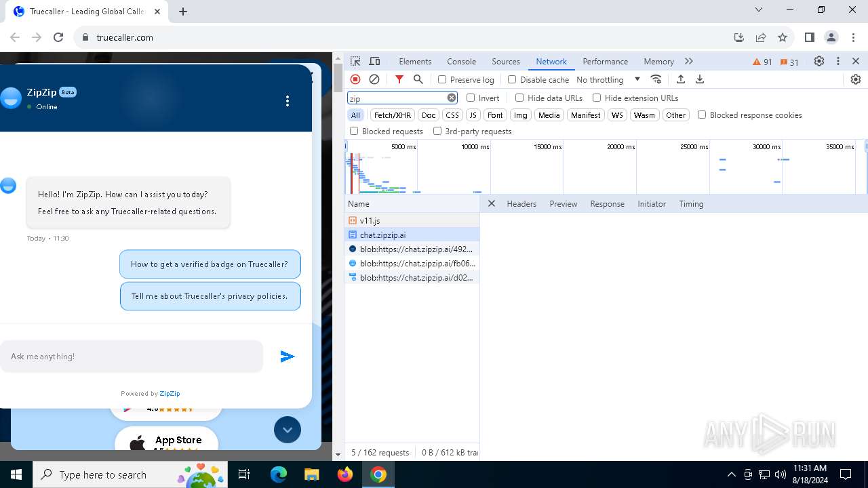The height and width of the screenshot is (488, 868).
Task: Check Blocked response cookies
Action: tap(702, 115)
